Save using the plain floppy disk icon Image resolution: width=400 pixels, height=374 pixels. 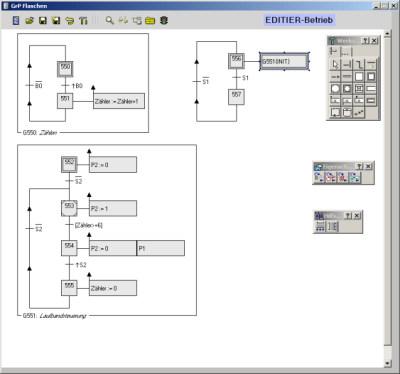click(x=43, y=21)
